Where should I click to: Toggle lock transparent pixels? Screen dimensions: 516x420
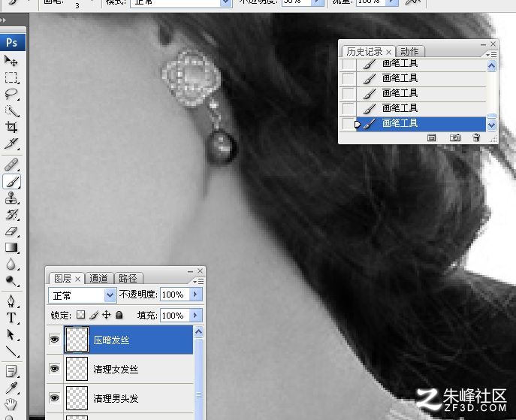tap(80, 315)
